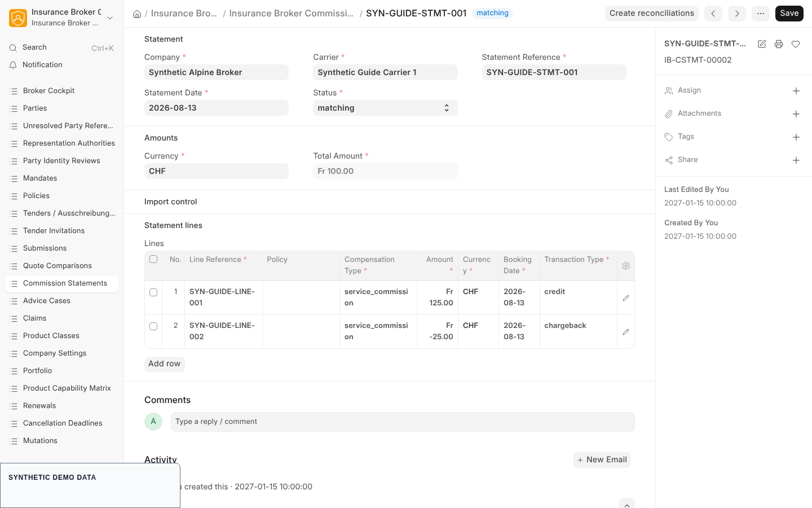Click the print icon in sidebar
Screen dimensions: 812x508
coord(779,44)
